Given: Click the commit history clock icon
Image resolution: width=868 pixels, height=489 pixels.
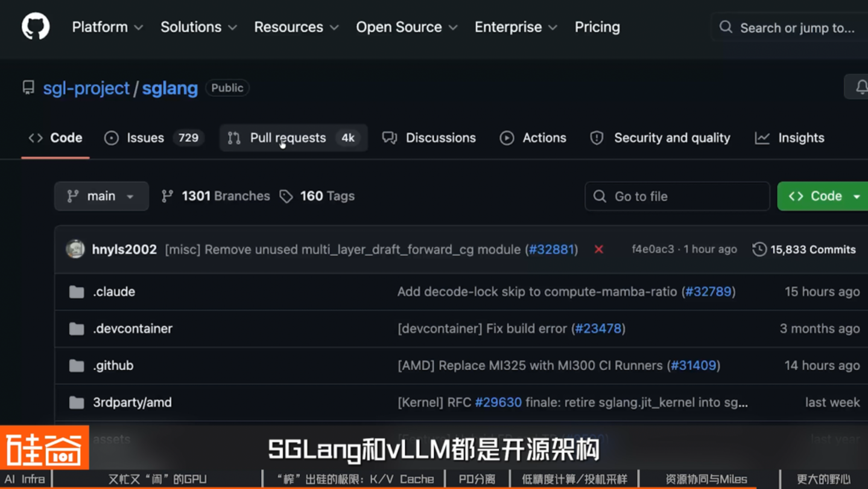Looking at the screenshot, I should click(759, 249).
